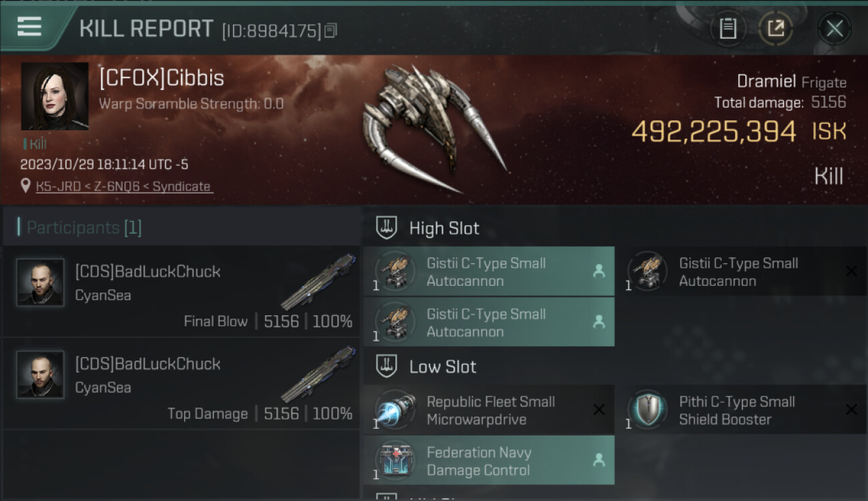Open Republic Fleet Small Microwarpdrive item
This screenshot has height=501, width=868.
[489, 409]
